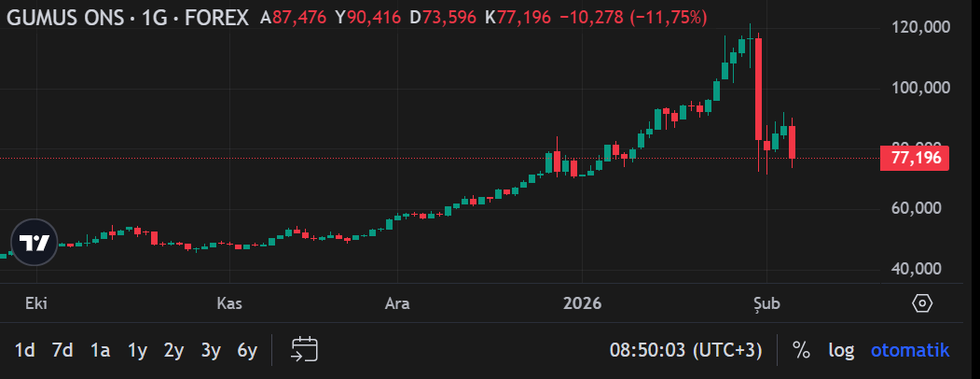Select the 1d time range
Viewport: 980px width, 379px height.
25,350
